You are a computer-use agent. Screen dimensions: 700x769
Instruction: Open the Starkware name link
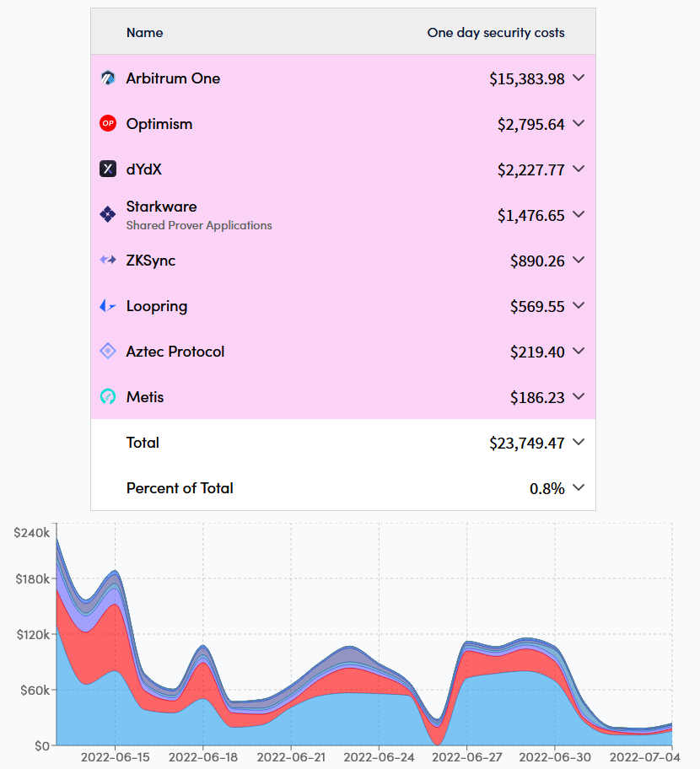click(161, 207)
